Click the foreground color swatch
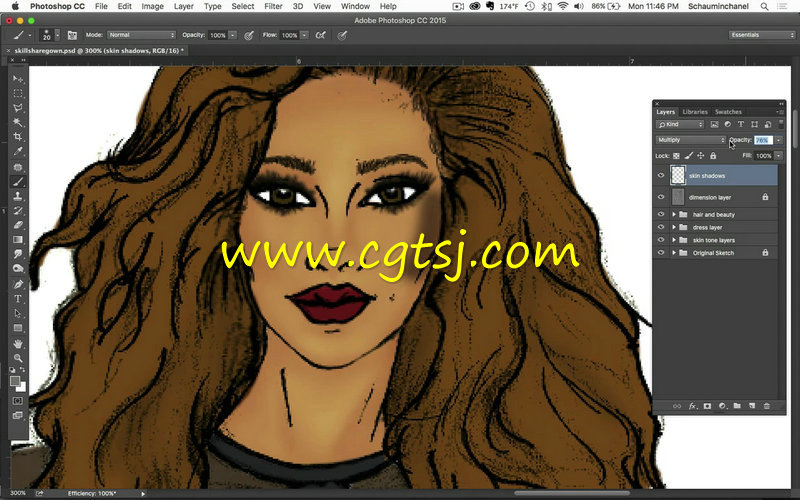 point(15,381)
